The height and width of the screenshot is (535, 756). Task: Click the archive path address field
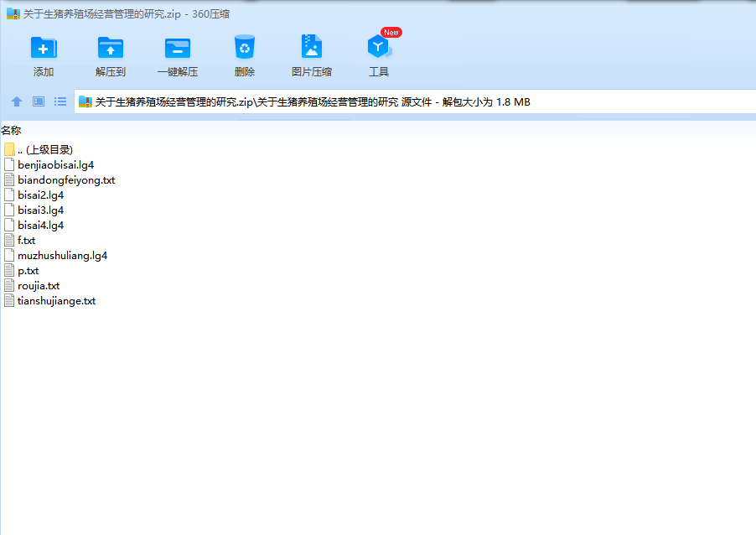pos(415,101)
